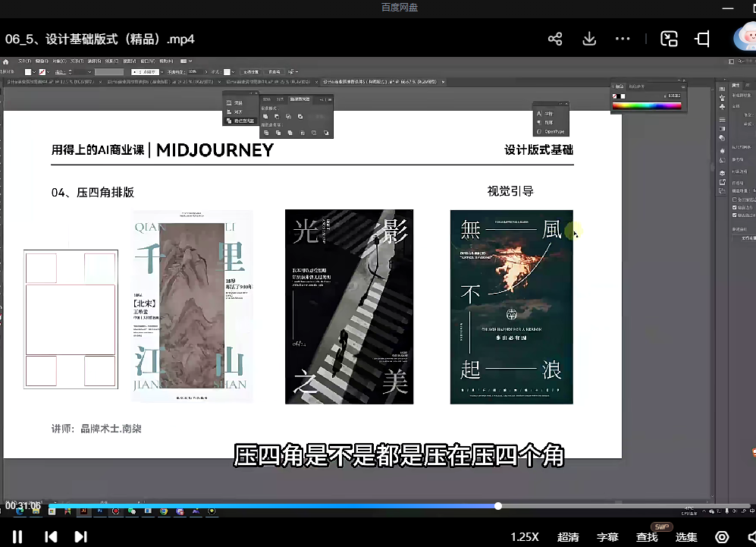Click the fill color swatch in control bar
756x547 pixels.
click(28, 72)
